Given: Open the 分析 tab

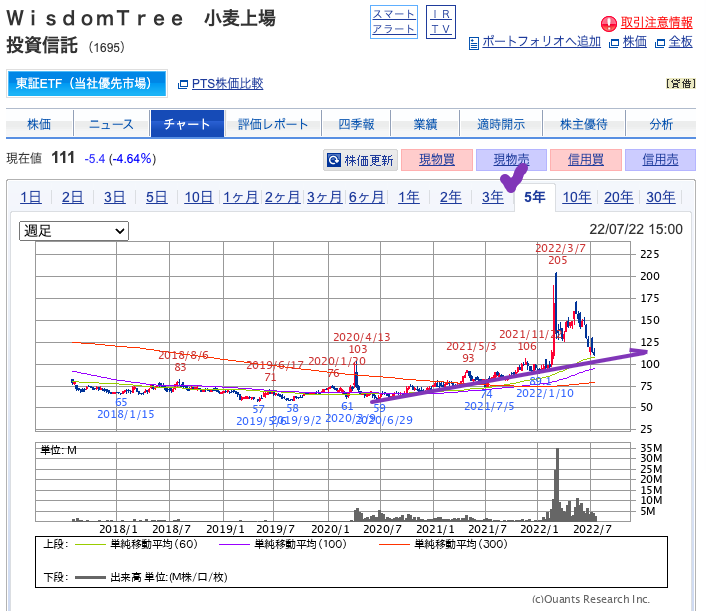Looking at the screenshot, I should (661, 124).
